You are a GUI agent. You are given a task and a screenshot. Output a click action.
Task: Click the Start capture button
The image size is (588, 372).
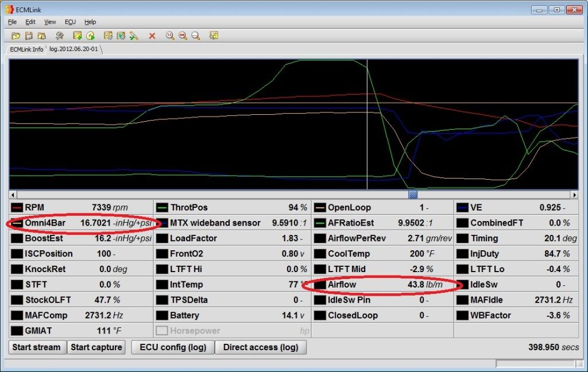pos(96,347)
